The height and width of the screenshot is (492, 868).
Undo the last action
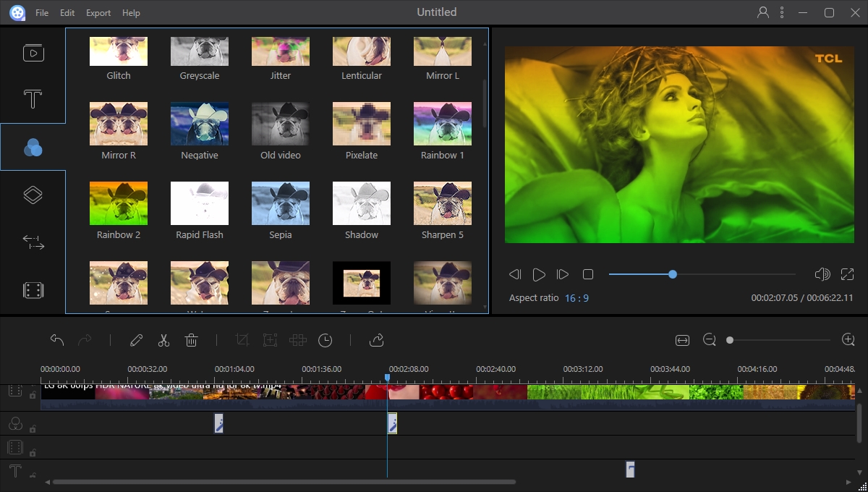57,340
